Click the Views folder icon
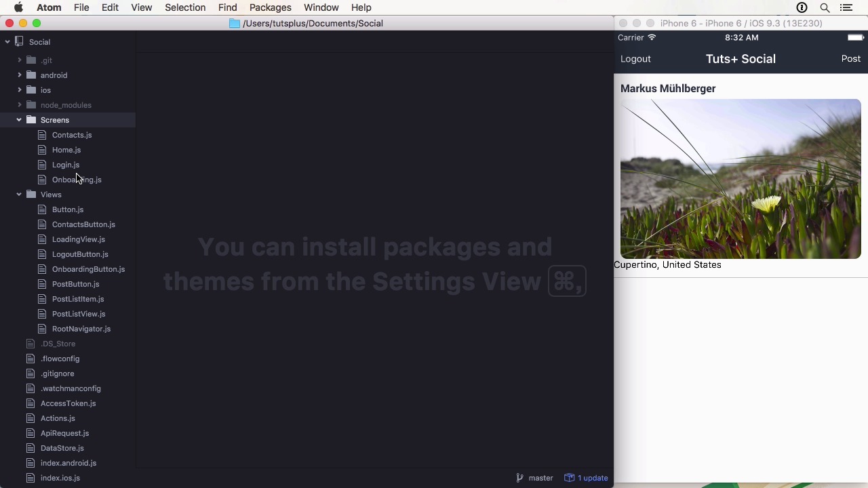 click(x=31, y=195)
